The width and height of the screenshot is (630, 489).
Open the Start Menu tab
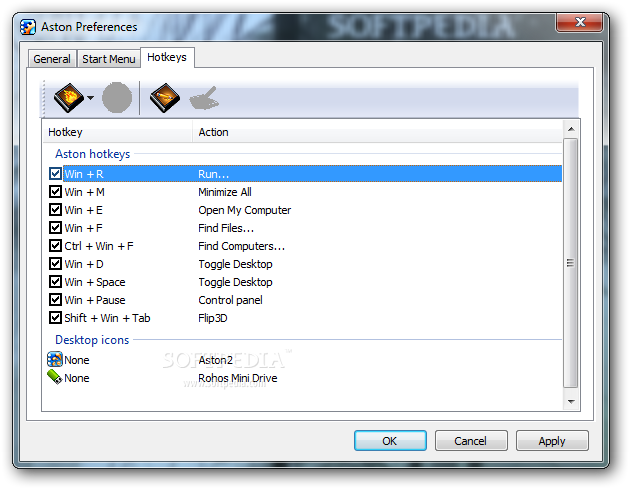pyautogui.click(x=108, y=59)
